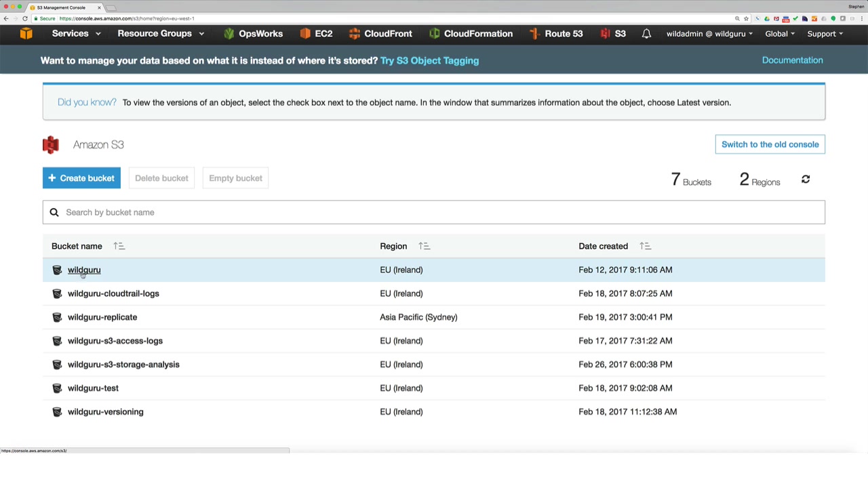Open the CloudFront shortcut icon
The width and height of the screenshot is (868, 488).
[x=355, y=33]
